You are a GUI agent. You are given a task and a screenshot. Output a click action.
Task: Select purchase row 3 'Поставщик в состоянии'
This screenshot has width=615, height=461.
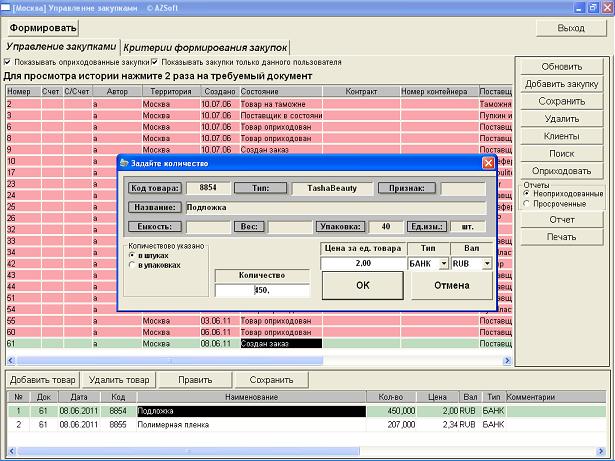(x=259, y=115)
